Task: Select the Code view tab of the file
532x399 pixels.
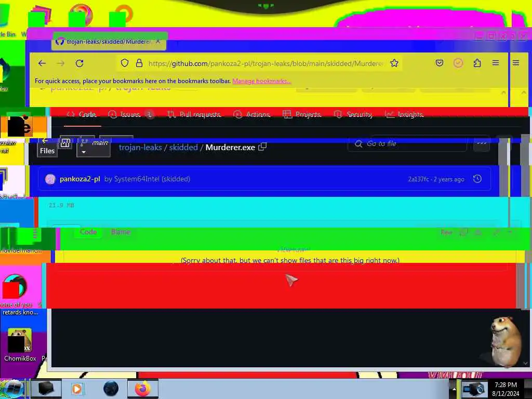Action: pyautogui.click(x=88, y=232)
